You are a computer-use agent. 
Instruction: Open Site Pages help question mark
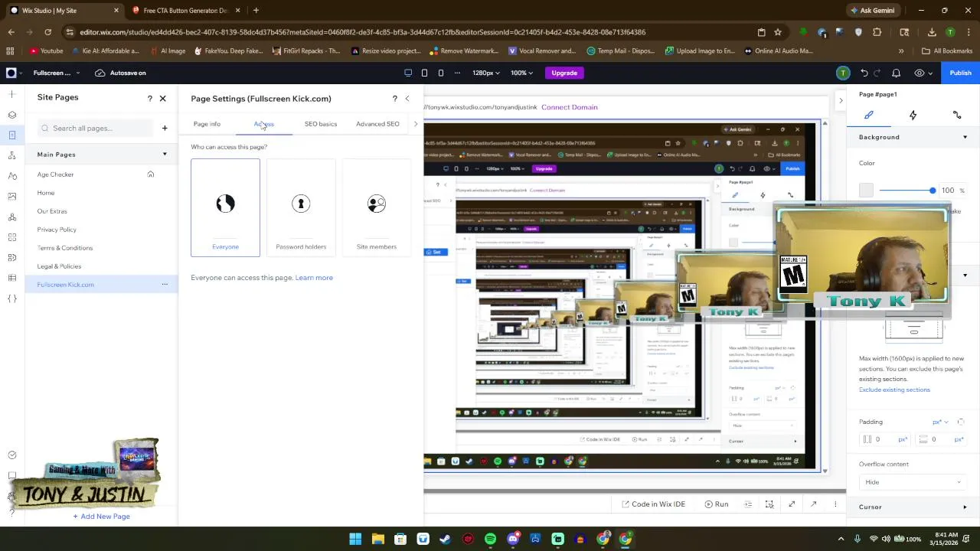coord(149,99)
